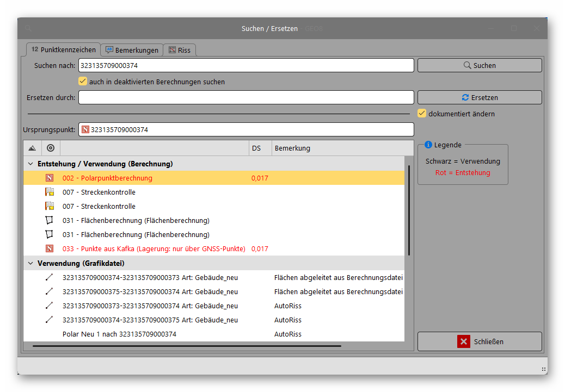The width and height of the screenshot is (565, 392).
Task: Open the Bemerkungen tab
Action: (132, 50)
